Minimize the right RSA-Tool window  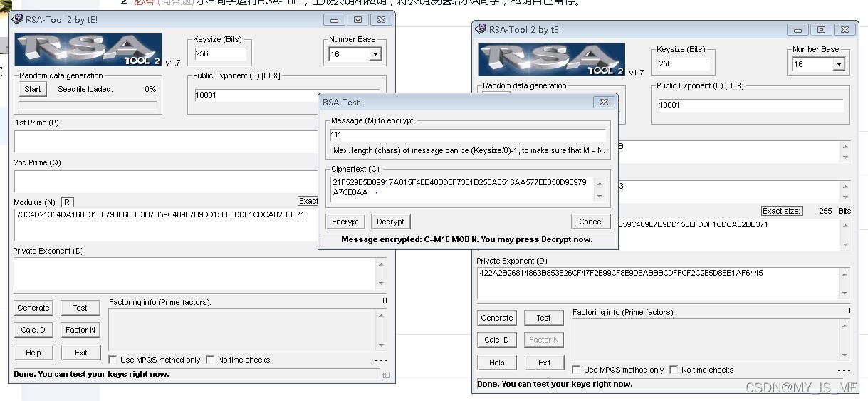(798, 30)
